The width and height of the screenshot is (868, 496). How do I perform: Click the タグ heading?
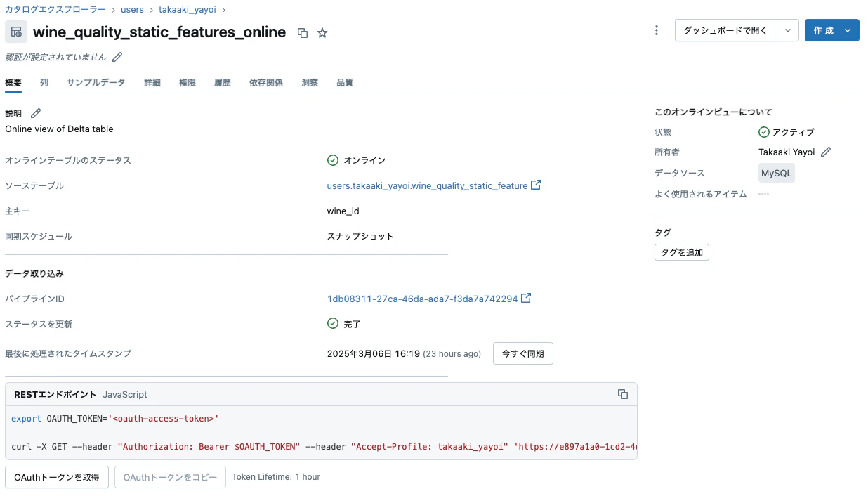[x=663, y=233]
